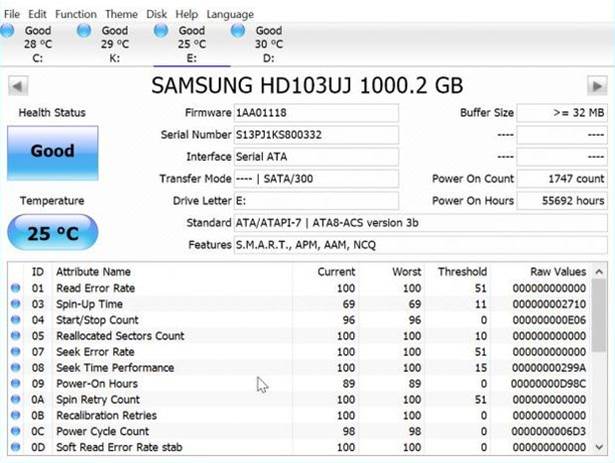Click the attribute list scroll down arrow
The width and height of the screenshot is (615, 463).
coord(599,447)
